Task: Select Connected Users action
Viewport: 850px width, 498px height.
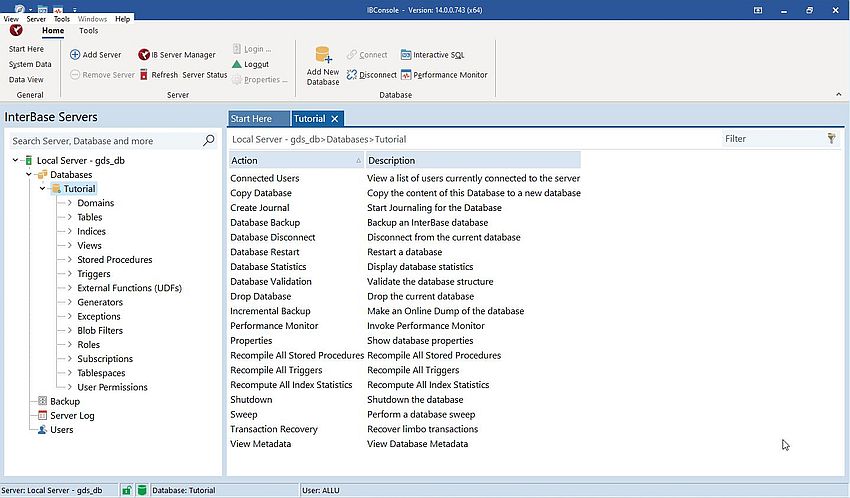Action: (x=265, y=178)
